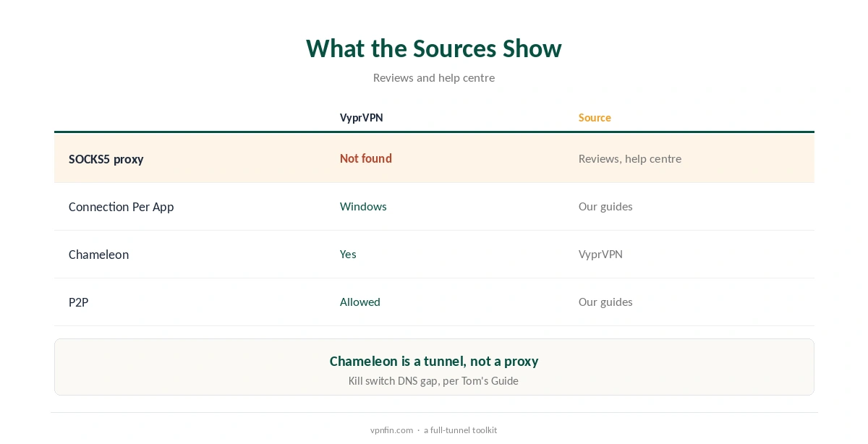Click 'Our guides' in the P2P row
The image size is (868, 444).
605,302
